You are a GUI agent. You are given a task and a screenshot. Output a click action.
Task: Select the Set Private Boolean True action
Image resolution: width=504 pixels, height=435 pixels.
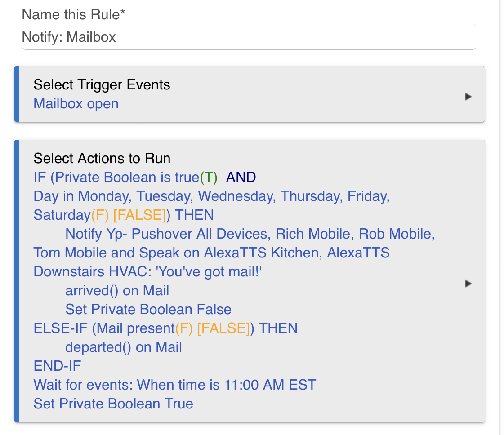coord(113,404)
